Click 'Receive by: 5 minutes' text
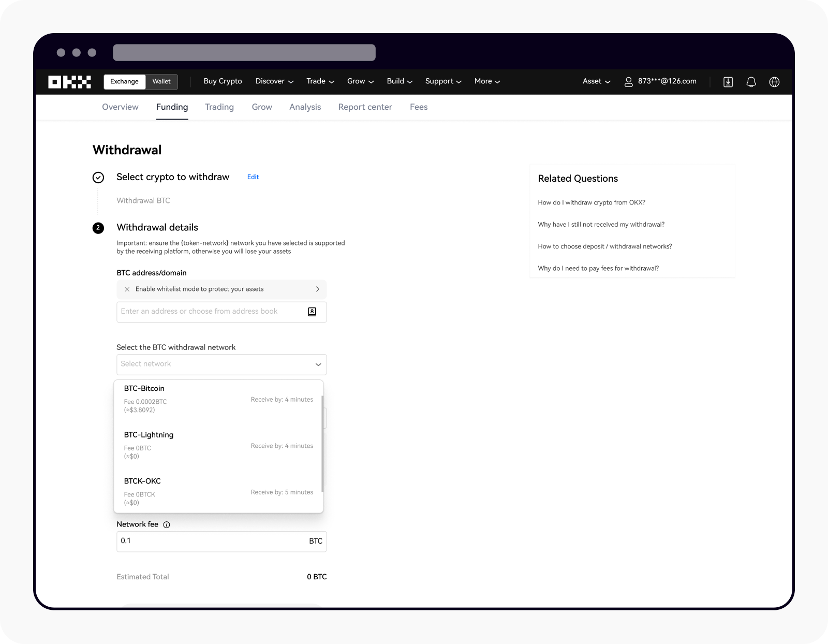This screenshot has width=828, height=644. 282,492
